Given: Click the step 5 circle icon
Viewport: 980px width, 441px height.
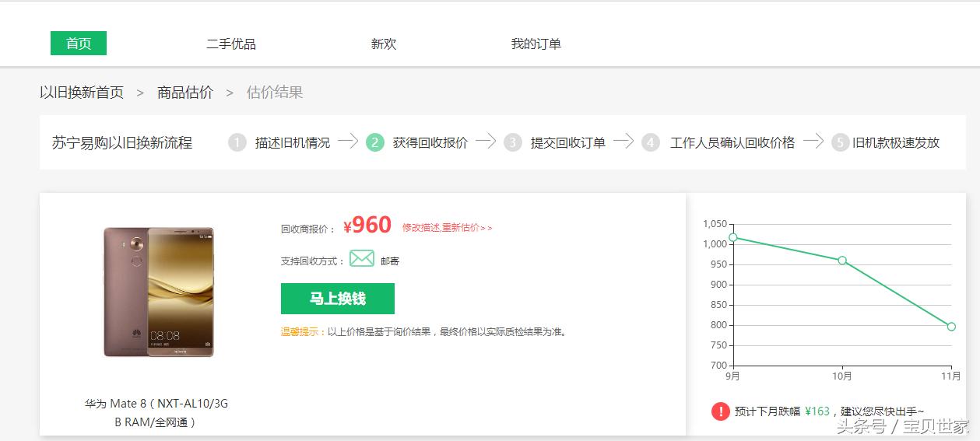Looking at the screenshot, I should click(x=840, y=142).
